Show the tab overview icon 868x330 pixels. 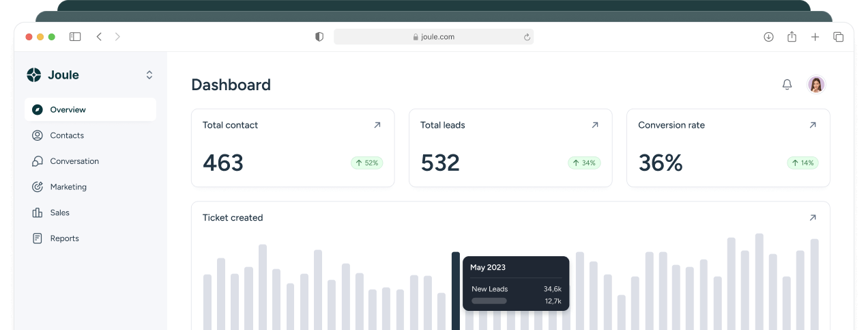pos(838,37)
